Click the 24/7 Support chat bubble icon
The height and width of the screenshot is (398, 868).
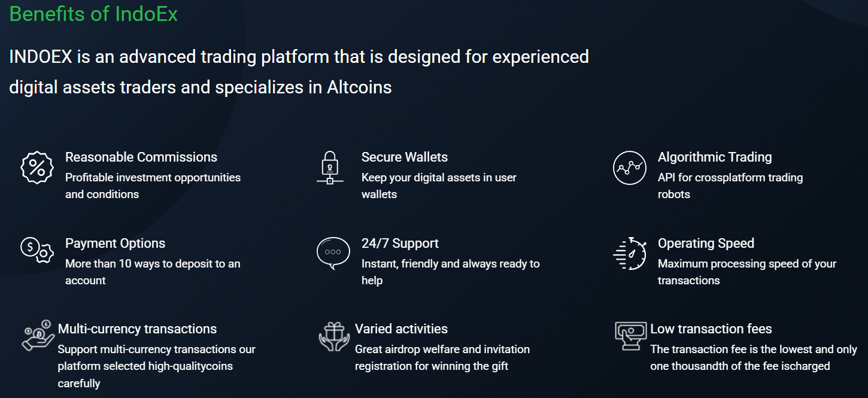(333, 254)
